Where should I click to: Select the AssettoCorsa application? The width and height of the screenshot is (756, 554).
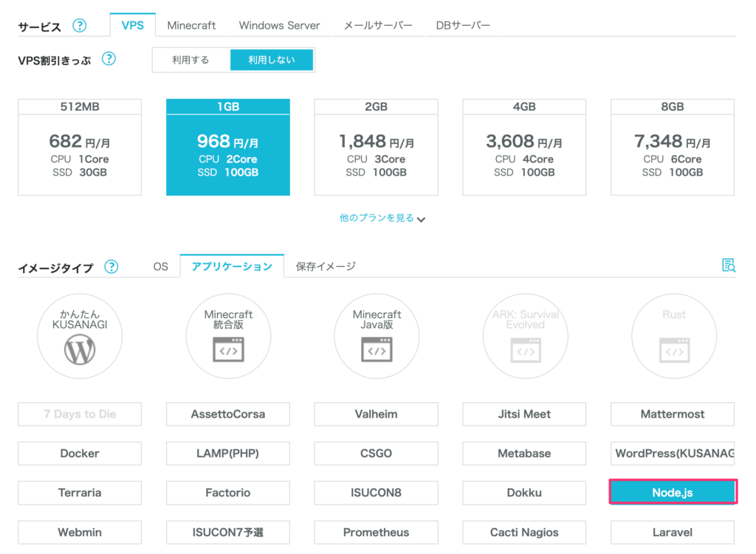pyautogui.click(x=228, y=414)
